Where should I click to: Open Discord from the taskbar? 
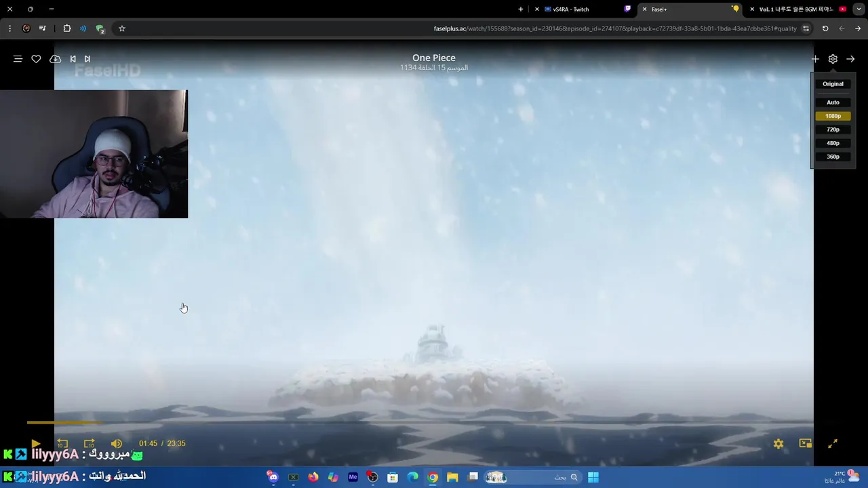pos(273,477)
